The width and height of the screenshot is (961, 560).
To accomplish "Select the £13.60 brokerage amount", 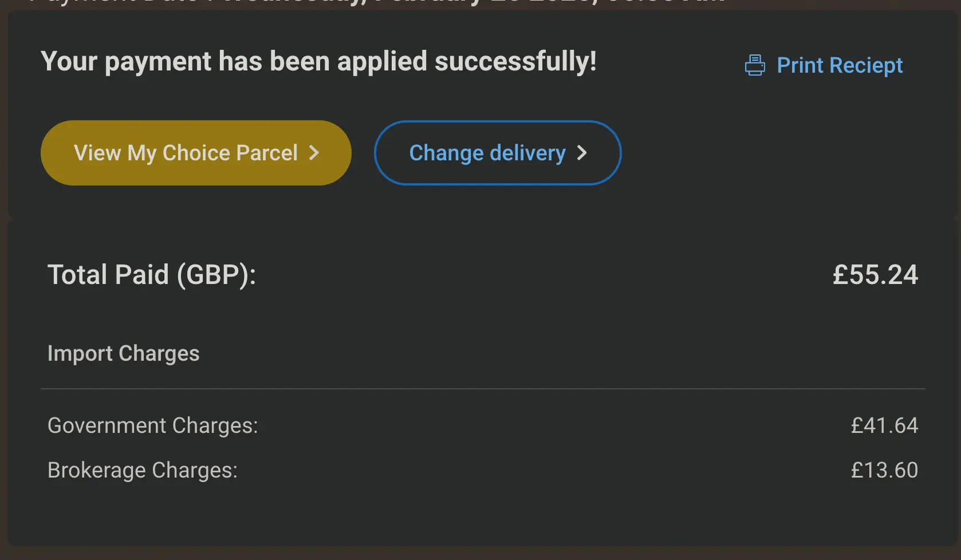I will 884,470.
